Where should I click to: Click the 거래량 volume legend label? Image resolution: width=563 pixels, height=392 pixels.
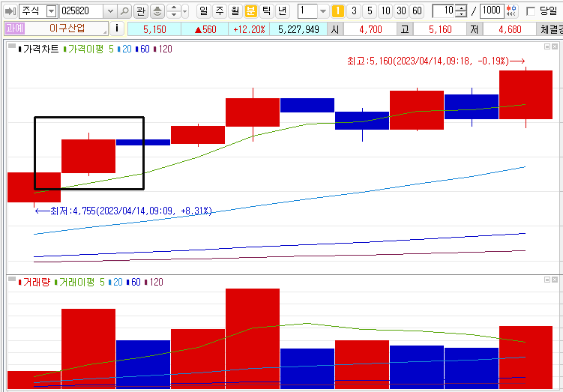(34, 282)
